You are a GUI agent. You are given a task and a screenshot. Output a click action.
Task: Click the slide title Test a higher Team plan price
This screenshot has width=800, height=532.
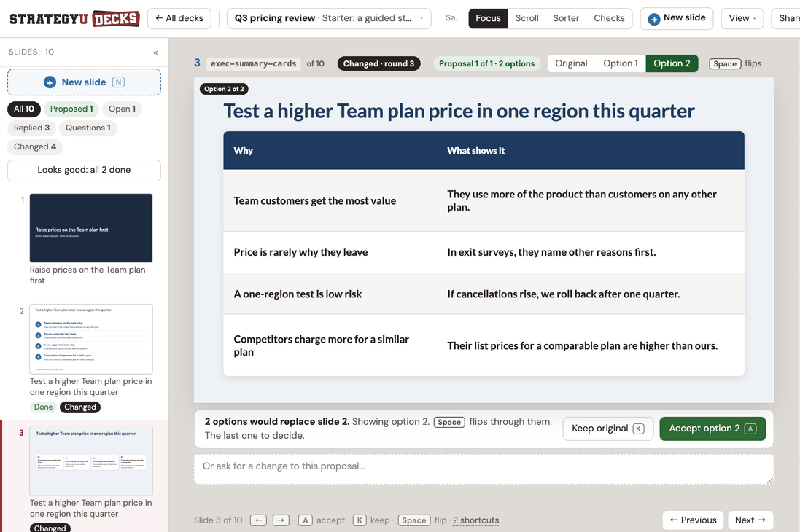pyautogui.click(x=459, y=111)
